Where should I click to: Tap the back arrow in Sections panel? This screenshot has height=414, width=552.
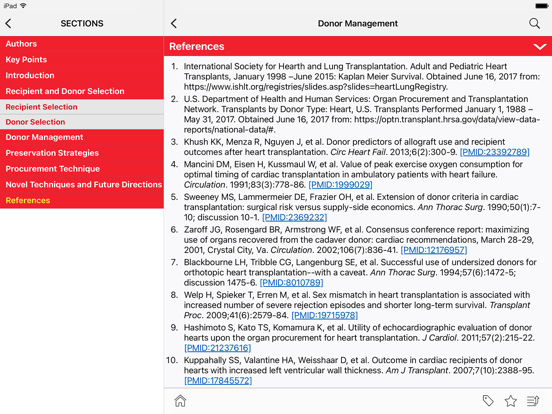tap(8, 24)
